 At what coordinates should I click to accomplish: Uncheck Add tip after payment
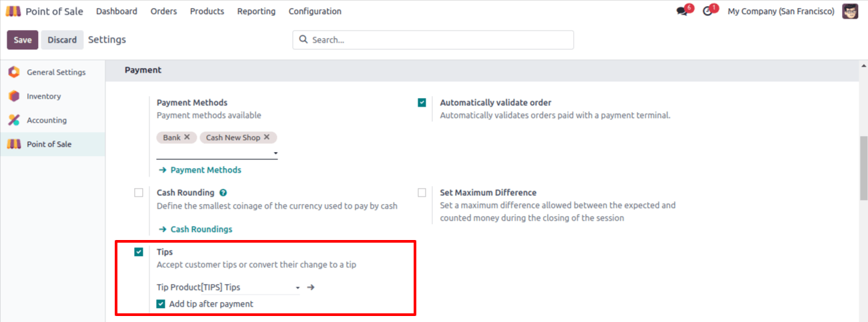coord(161,304)
